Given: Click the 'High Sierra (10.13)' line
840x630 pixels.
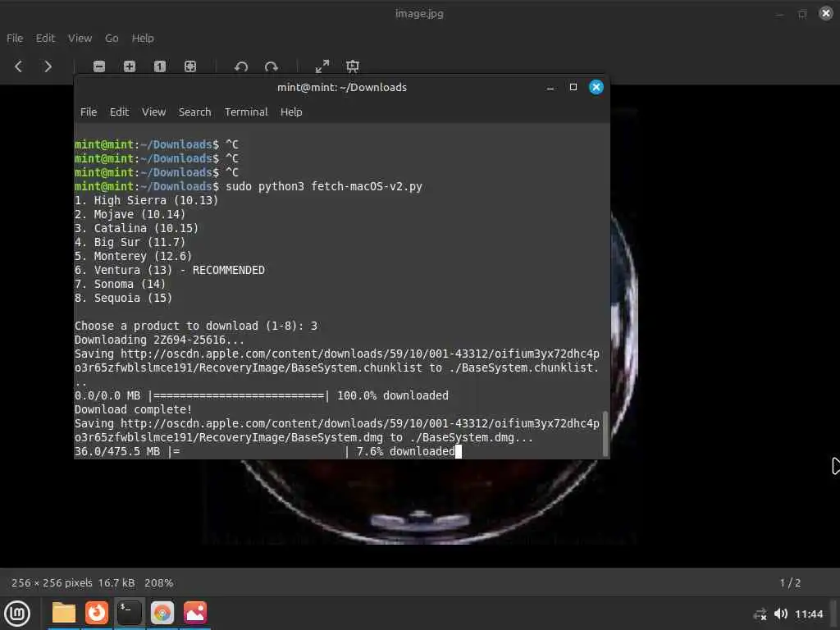Looking at the screenshot, I should [146, 200].
